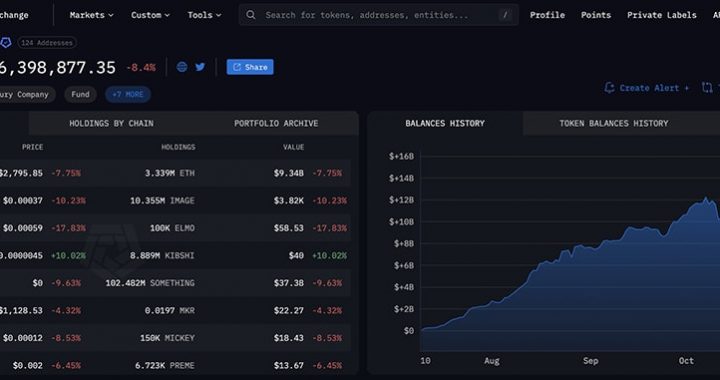Image resolution: width=720 pixels, height=380 pixels.
Task: Click the 150K MICKEY holdings cell
Action: tap(167, 338)
